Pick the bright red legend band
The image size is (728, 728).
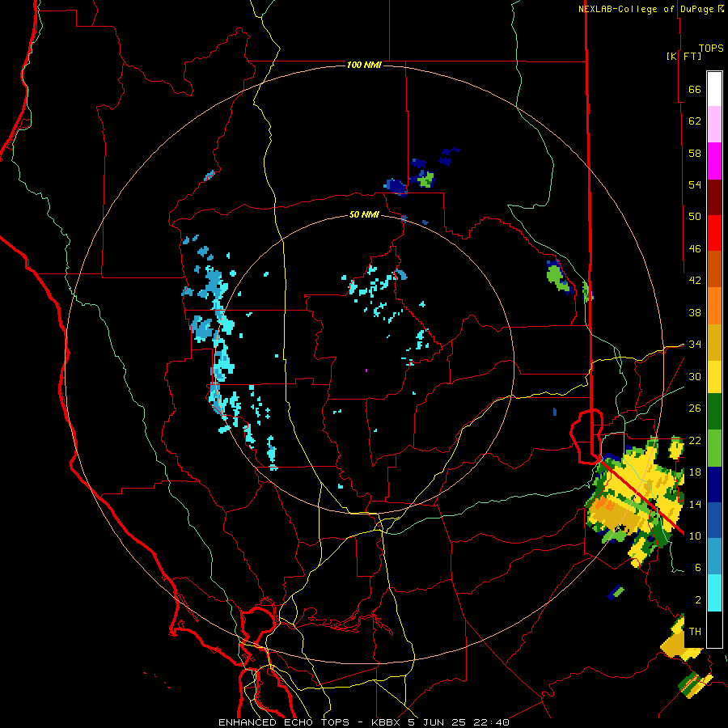(714, 233)
